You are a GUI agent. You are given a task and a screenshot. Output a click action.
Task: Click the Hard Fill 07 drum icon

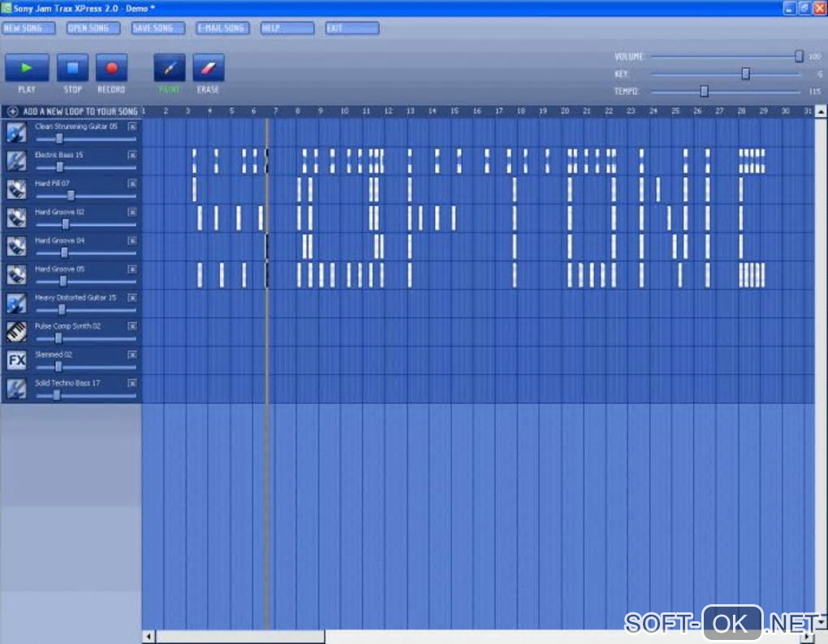(x=16, y=190)
